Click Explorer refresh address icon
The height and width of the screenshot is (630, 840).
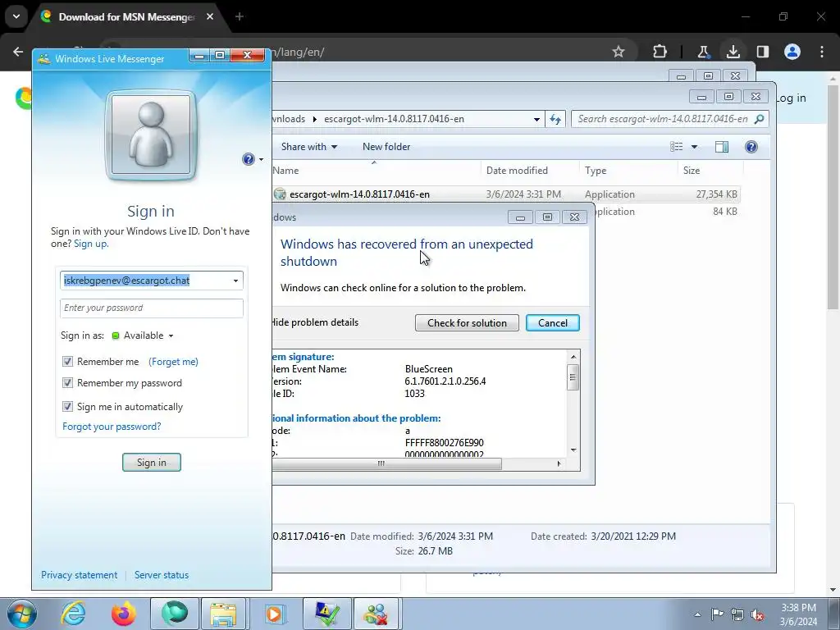click(555, 119)
